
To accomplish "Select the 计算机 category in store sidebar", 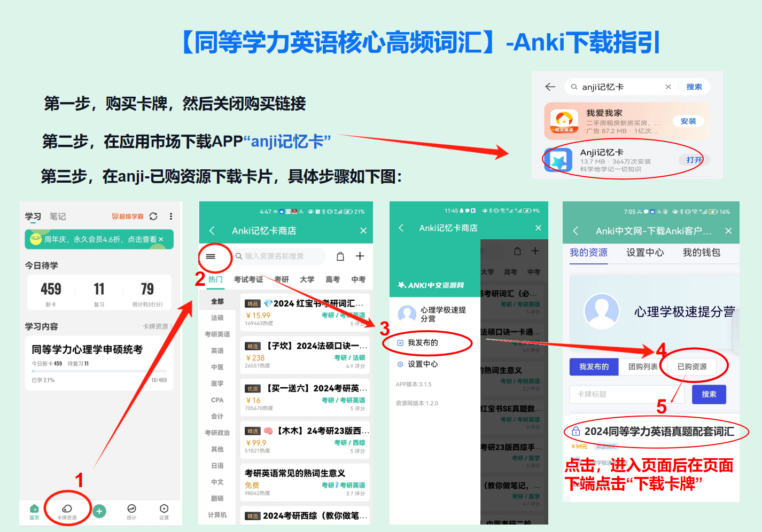I will click(217, 515).
